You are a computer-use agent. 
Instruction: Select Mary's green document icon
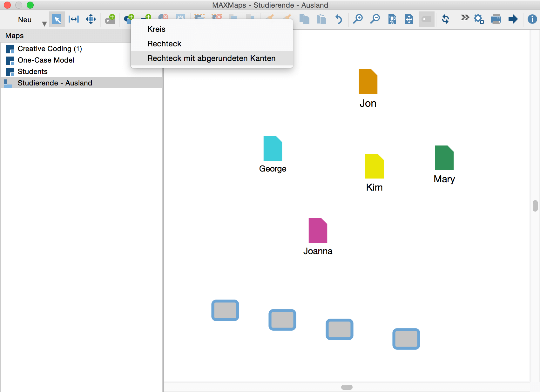click(x=444, y=158)
